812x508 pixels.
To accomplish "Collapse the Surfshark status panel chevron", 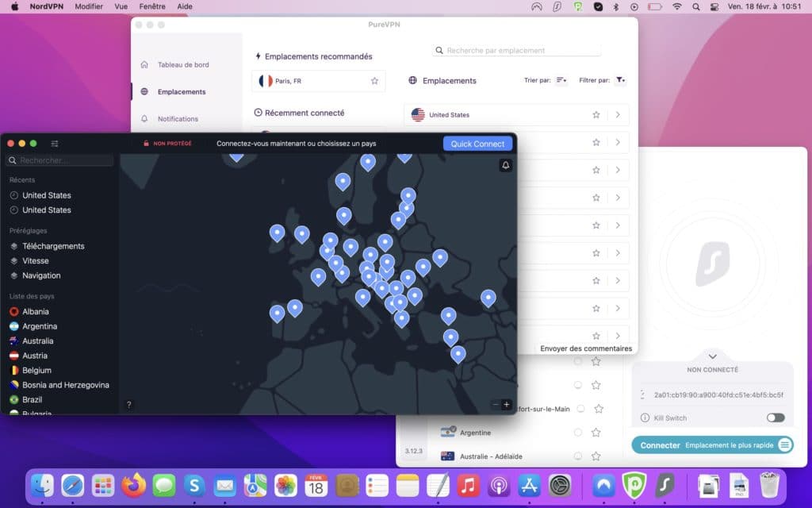I will [713, 356].
